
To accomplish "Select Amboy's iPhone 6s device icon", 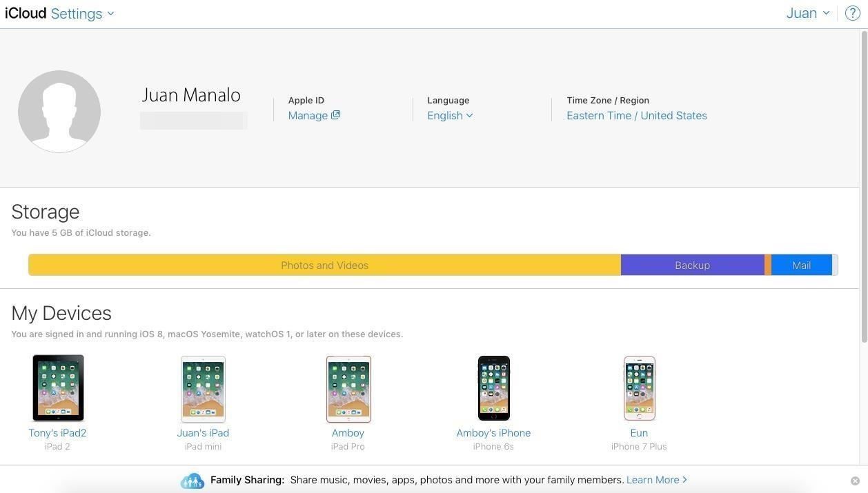I will [493, 388].
